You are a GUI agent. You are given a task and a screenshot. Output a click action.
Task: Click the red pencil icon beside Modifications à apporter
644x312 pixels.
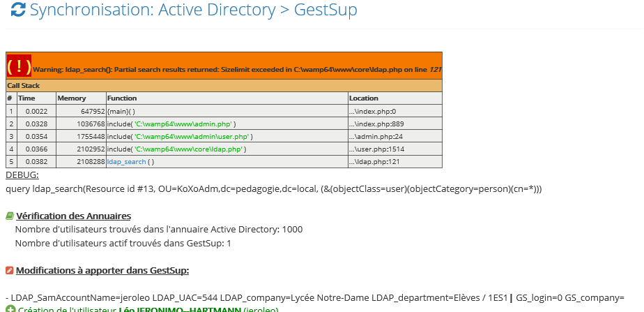10,270
